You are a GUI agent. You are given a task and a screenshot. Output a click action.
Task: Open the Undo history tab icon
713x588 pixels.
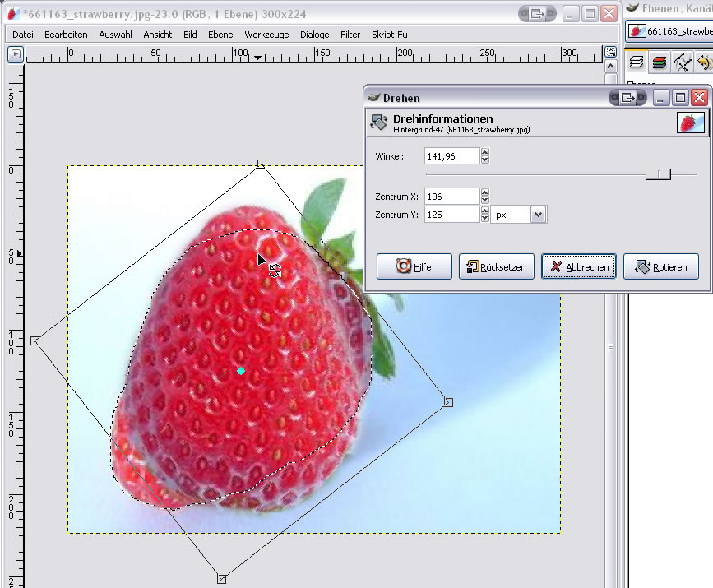tap(704, 63)
